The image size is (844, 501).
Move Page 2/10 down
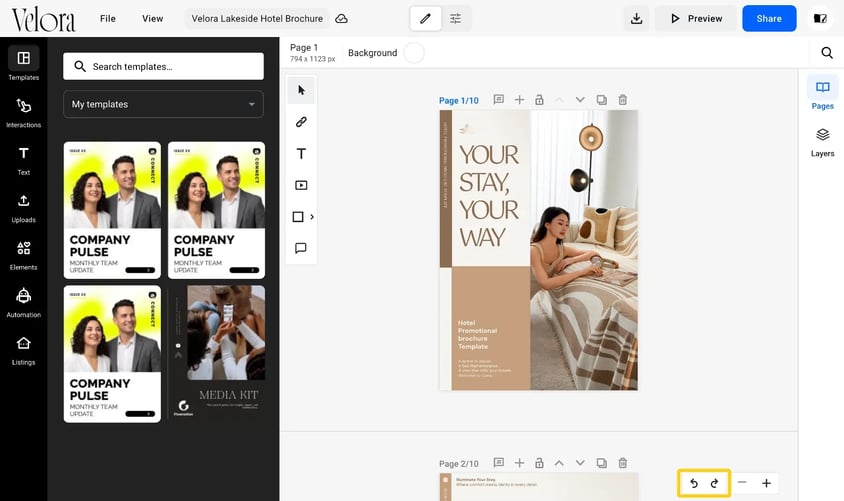click(580, 463)
